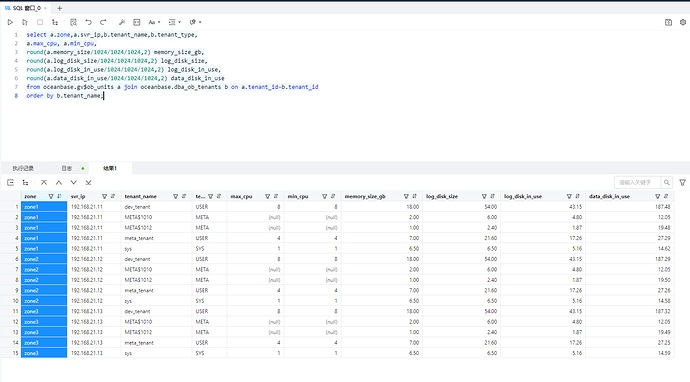Run the SQL with the play icon
690x382 pixels.
tap(10, 22)
